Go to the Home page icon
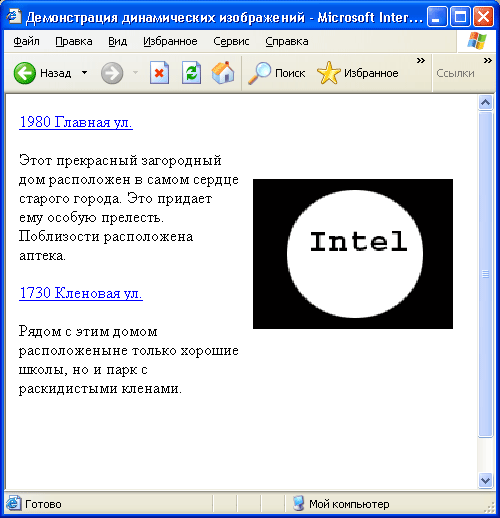This screenshot has width=500, height=518. [x=223, y=72]
